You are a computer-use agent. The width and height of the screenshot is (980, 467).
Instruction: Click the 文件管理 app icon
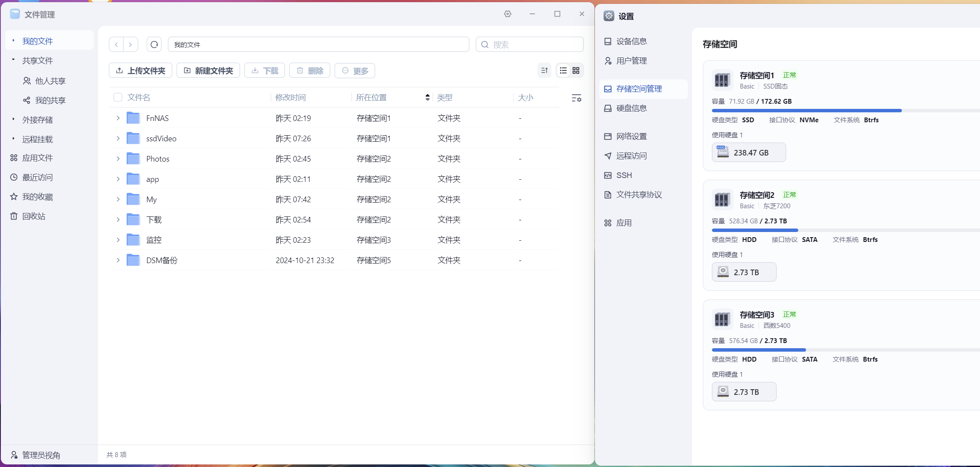click(15, 14)
